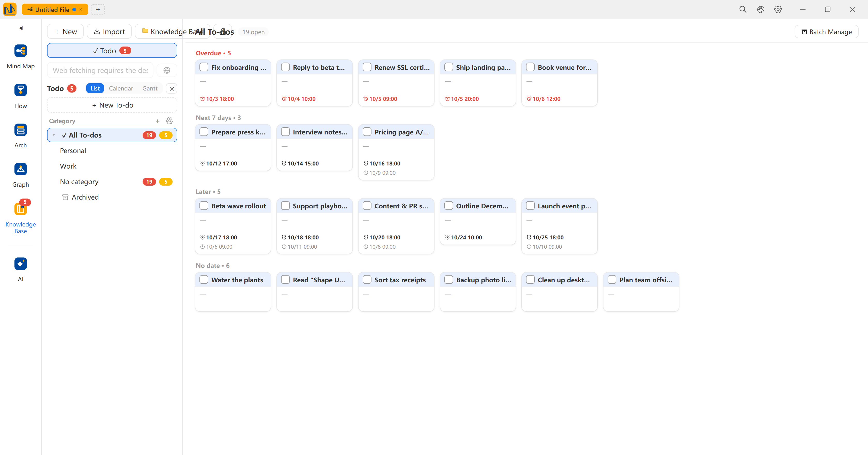The image size is (868, 455).
Task: Click New To-do button
Action: click(x=112, y=105)
